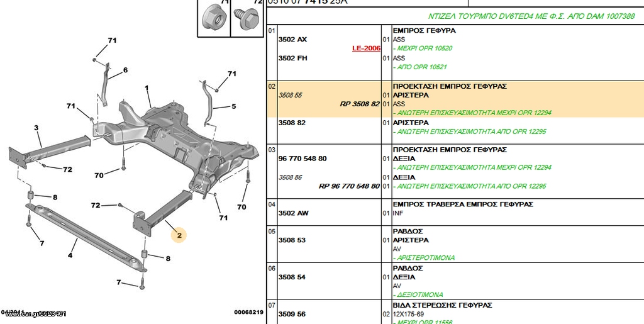Viewport: 644px width, 324px height.
Task: Select front crossmember callout number 4
Action: 70,255
